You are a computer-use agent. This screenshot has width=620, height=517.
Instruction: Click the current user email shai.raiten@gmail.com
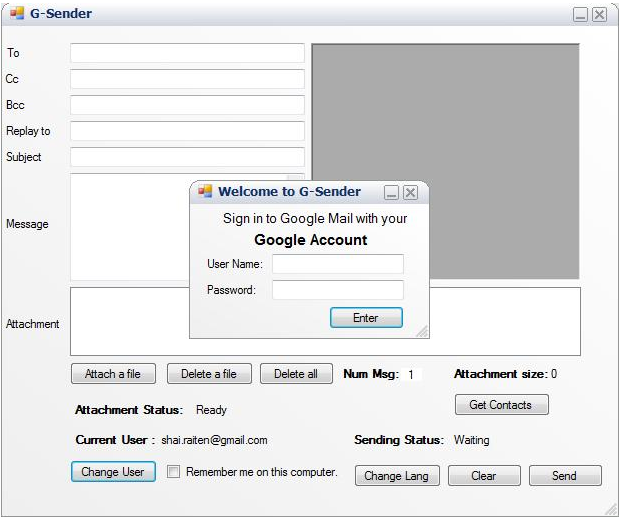(214, 440)
